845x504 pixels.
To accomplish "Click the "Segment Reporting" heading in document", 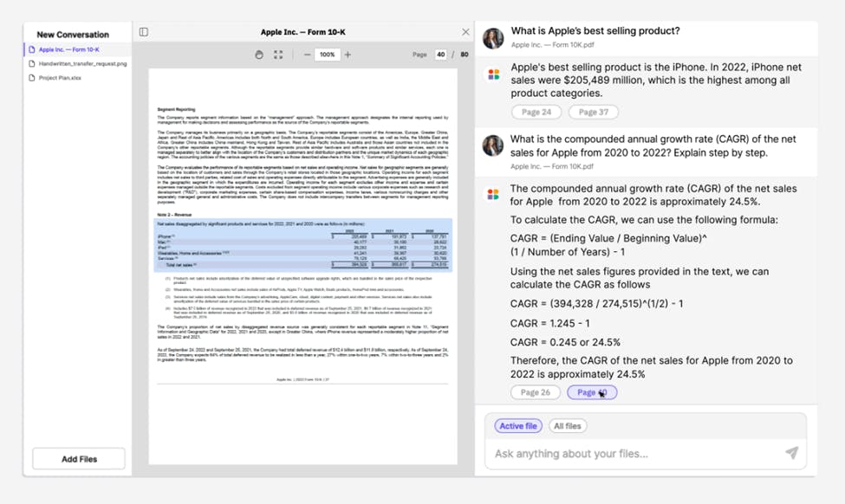I will tap(176, 109).
